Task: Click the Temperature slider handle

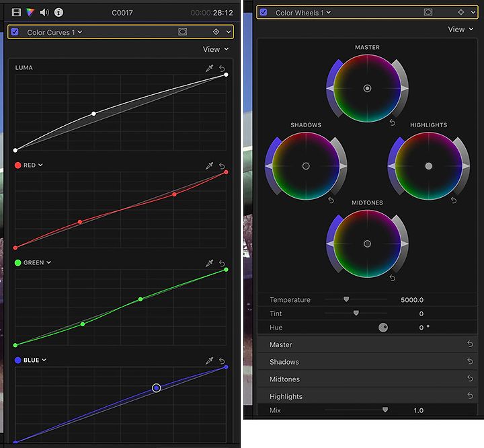Action: [346, 299]
